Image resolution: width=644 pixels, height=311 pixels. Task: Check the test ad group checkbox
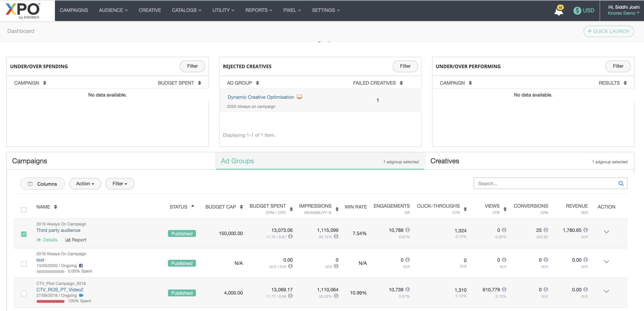24,264
